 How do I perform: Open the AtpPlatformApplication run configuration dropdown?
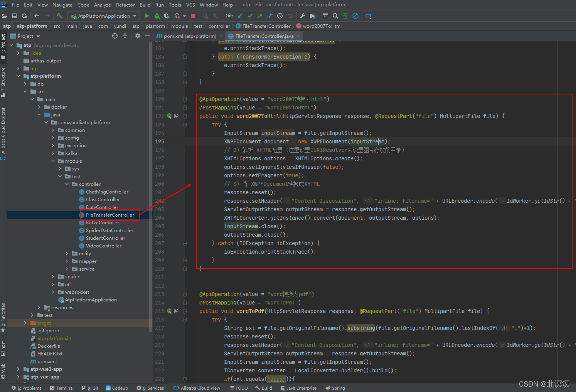[x=104, y=16]
